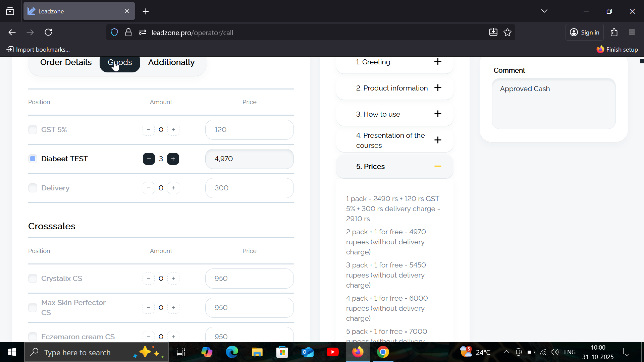Open a new browser tab
Screen dimensions: 644x362
[146, 11]
